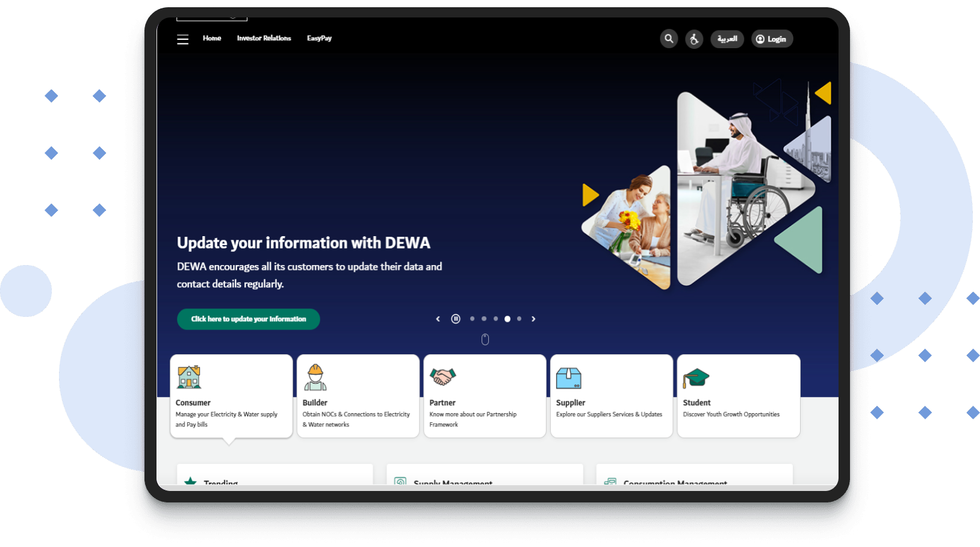Click 'DEWA encourages all its customers' paragraph
Image resolution: width=980 pixels, height=547 pixels.
coord(309,275)
